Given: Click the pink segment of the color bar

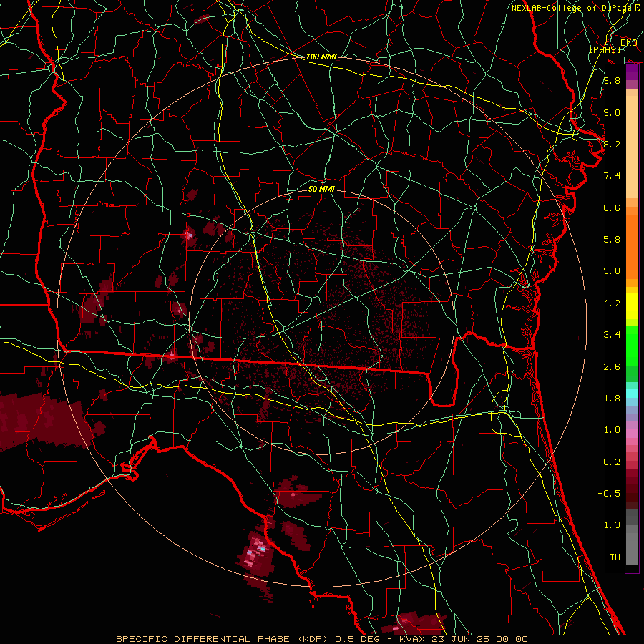Looking at the screenshot, I should pos(632,434).
